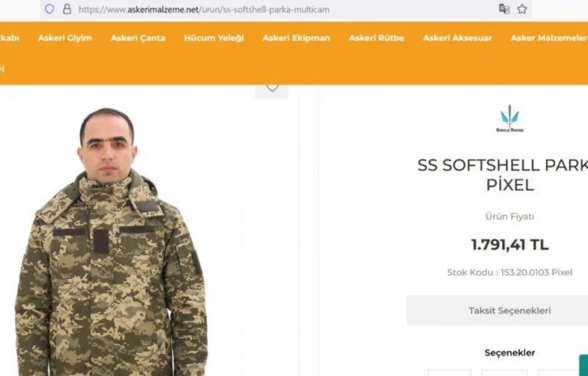Image resolution: width=588 pixels, height=376 pixels.
Task: Click the Single Sword brand logo
Action: pyautogui.click(x=509, y=118)
